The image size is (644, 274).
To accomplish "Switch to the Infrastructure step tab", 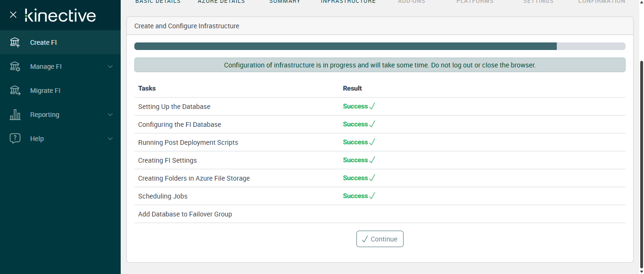I will tap(348, 2).
